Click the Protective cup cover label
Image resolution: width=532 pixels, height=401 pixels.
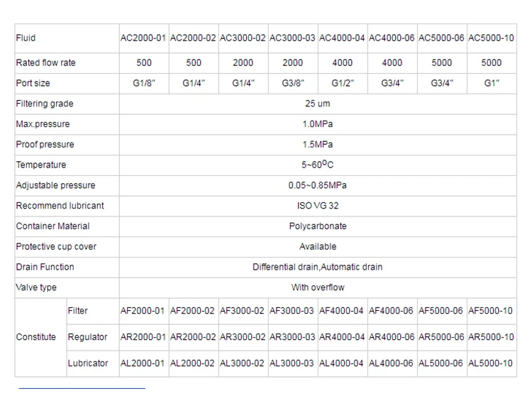coord(56,246)
